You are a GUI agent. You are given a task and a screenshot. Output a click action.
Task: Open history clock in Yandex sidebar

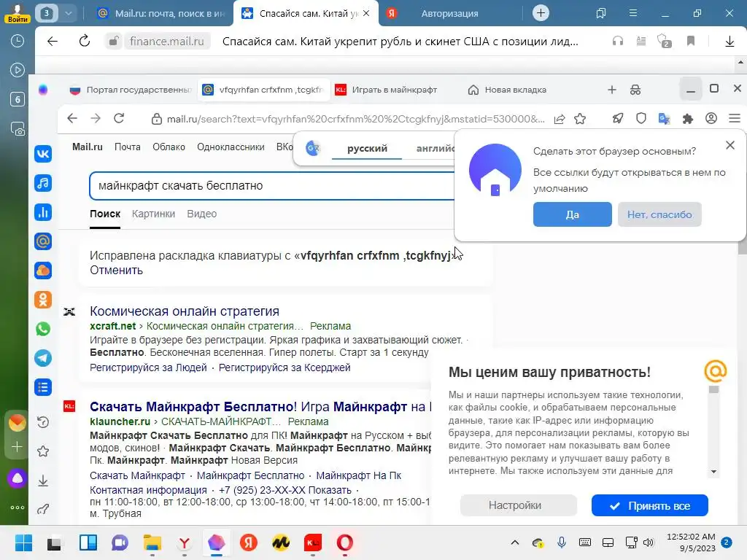pos(18,41)
